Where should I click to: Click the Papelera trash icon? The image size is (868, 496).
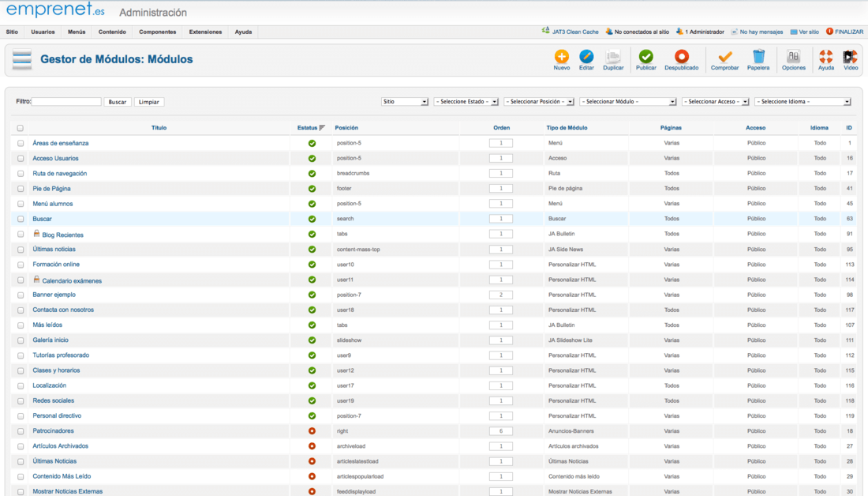[x=758, y=57]
